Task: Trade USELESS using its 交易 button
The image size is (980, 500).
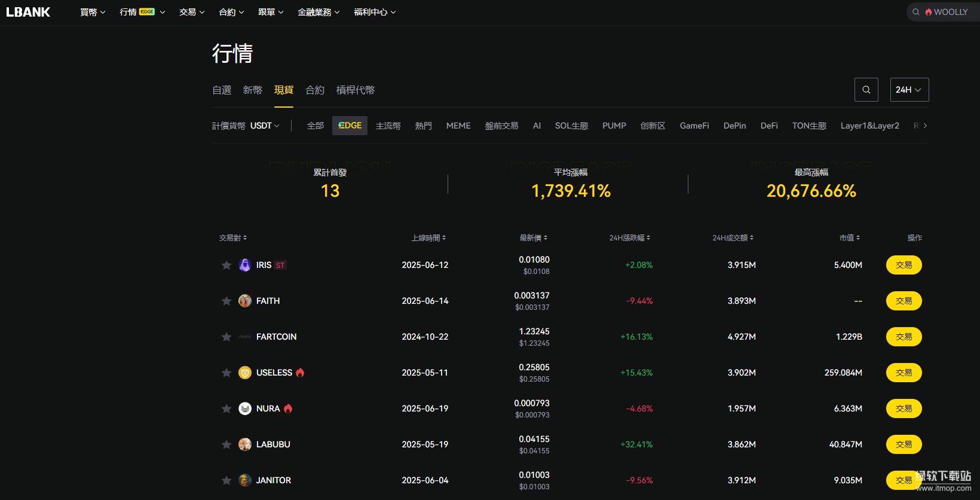Action: (x=904, y=373)
